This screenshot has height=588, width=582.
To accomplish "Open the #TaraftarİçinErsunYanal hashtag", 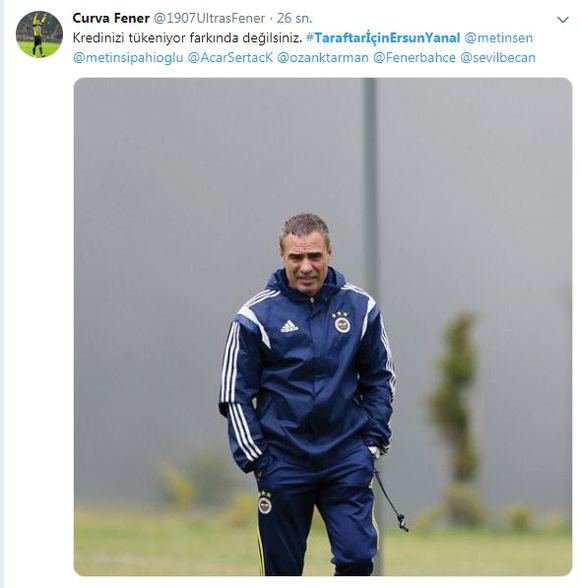I will (383, 38).
